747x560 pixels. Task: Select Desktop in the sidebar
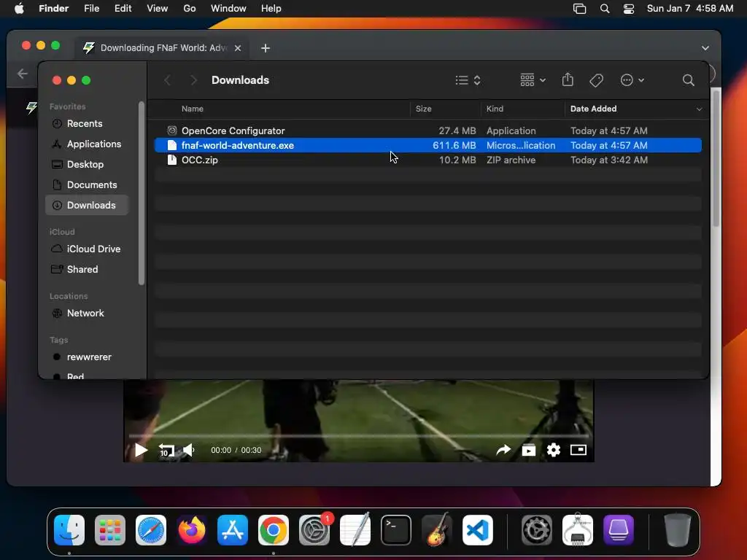point(88,164)
